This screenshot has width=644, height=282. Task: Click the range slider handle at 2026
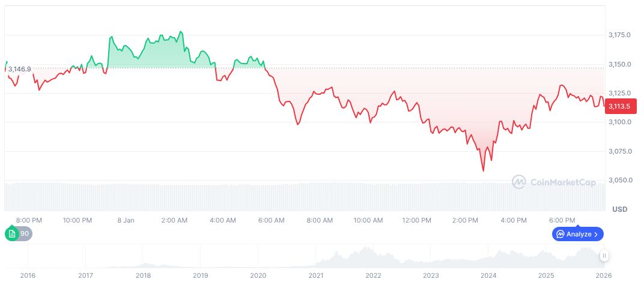coord(604,256)
